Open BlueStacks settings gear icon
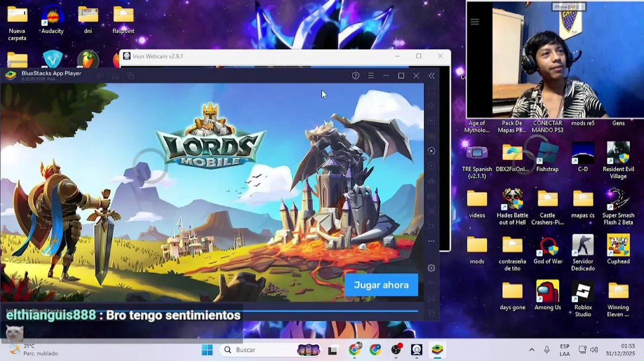Image resolution: width=644 pixels, height=361 pixels. tap(431, 268)
